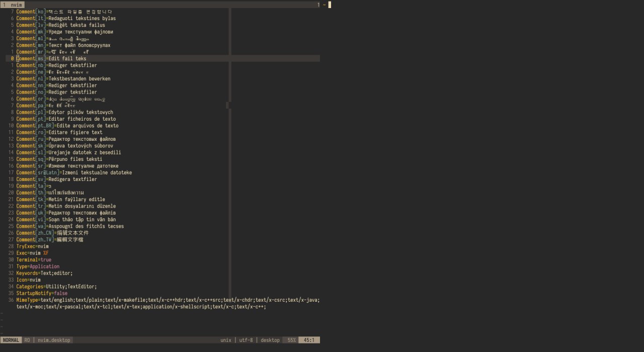Click the scrollbar thumb in the editor
The width and height of the screenshot is (644, 352).
pos(227,105)
